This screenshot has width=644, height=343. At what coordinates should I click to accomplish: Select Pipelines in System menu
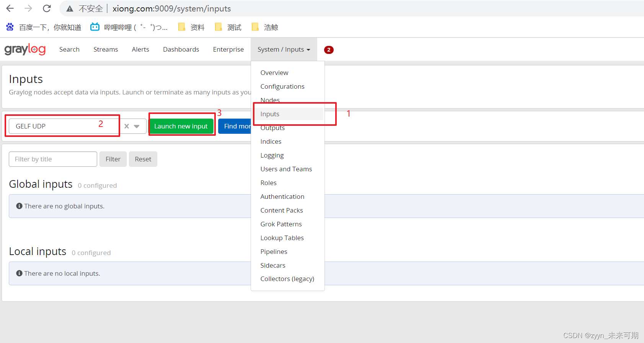coord(274,252)
